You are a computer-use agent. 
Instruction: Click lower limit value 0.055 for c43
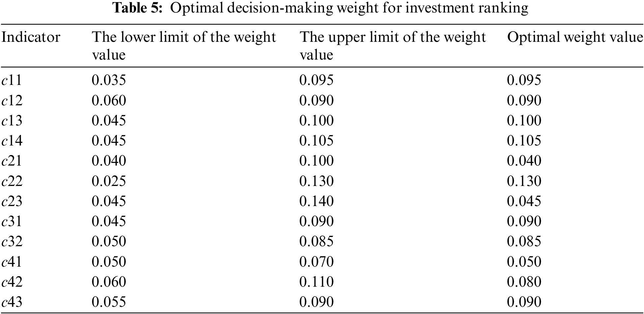coord(109,302)
